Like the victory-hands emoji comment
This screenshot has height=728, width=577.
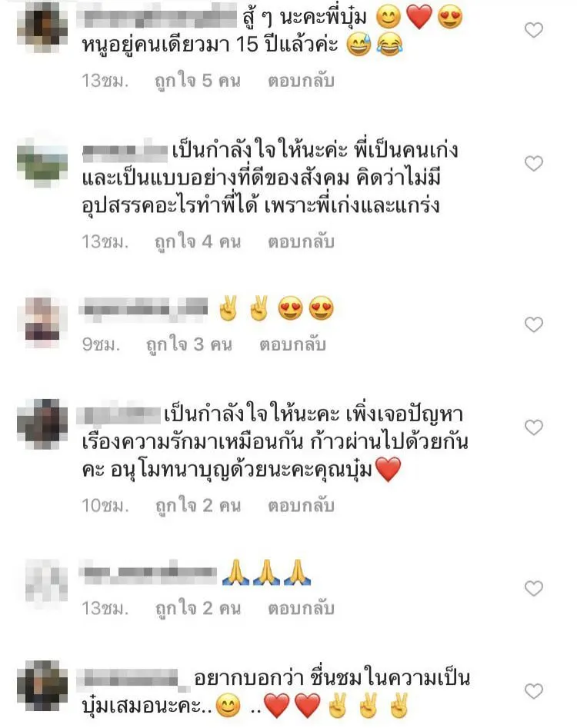click(x=533, y=324)
